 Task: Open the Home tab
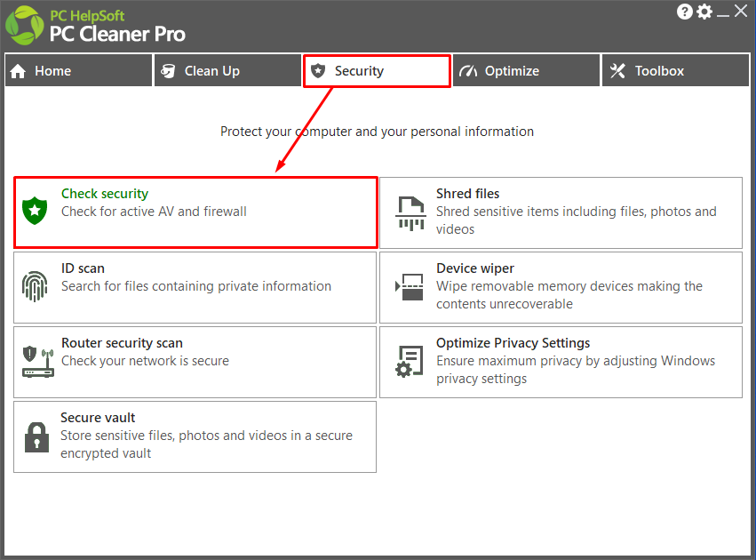click(x=78, y=71)
